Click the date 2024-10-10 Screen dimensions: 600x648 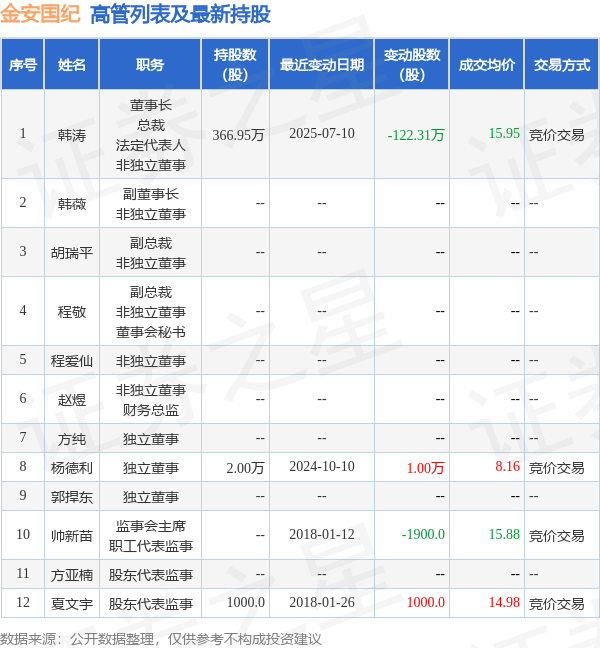click(x=322, y=467)
